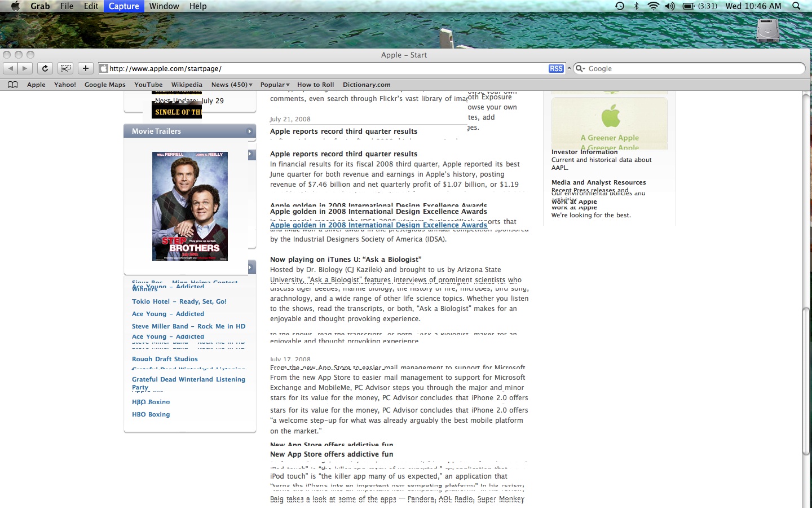The width and height of the screenshot is (812, 508).
Task: Open the Rough Draft Studios link
Action: [x=165, y=359]
